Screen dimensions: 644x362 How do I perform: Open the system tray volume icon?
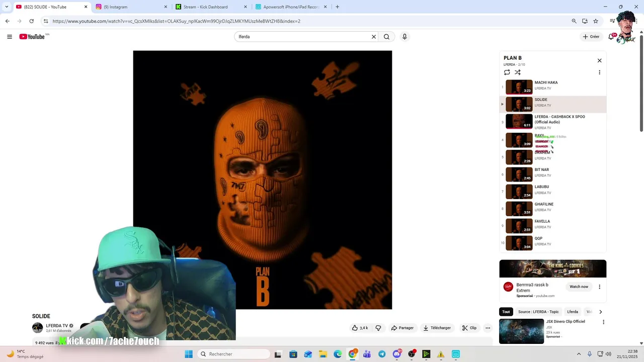click(608, 354)
